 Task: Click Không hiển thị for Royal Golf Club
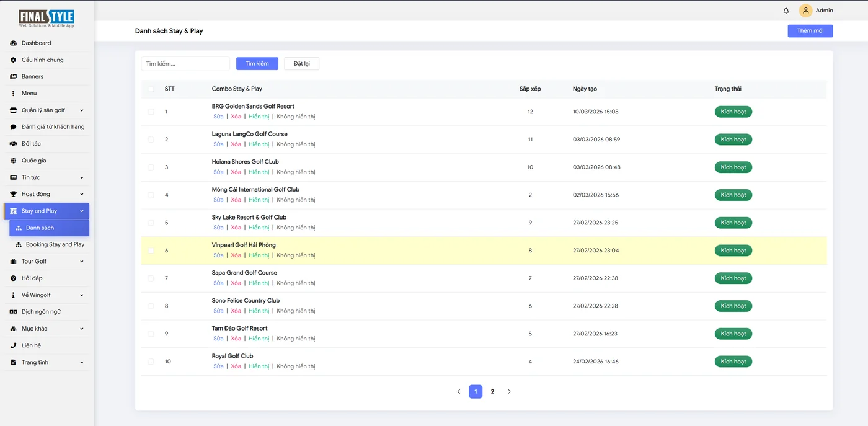[x=296, y=366]
